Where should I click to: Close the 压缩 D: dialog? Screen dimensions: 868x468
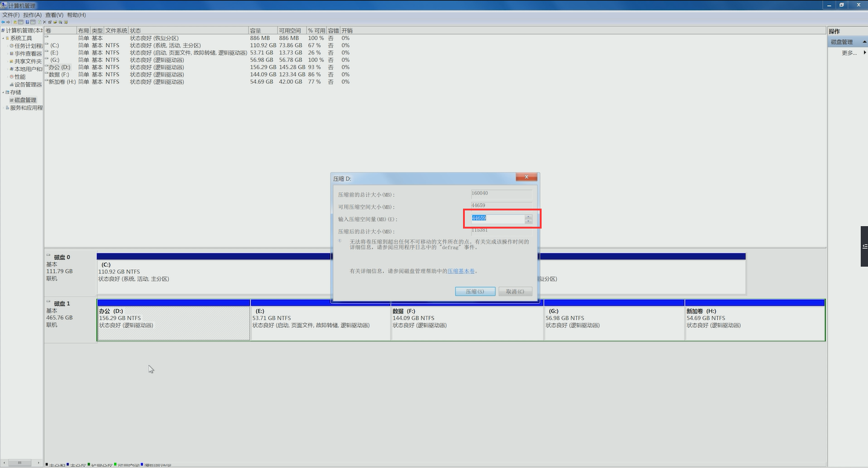click(x=526, y=177)
